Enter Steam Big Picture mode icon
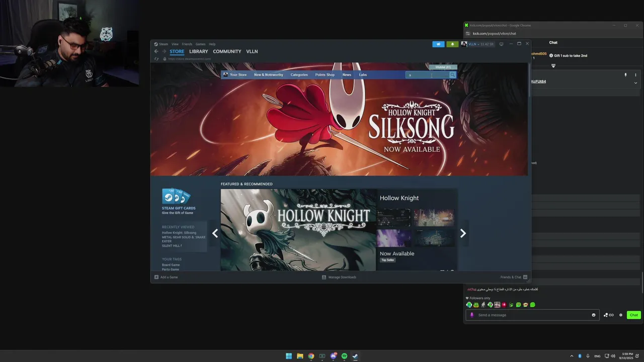This screenshot has width=644, height=362. [501, 44]
